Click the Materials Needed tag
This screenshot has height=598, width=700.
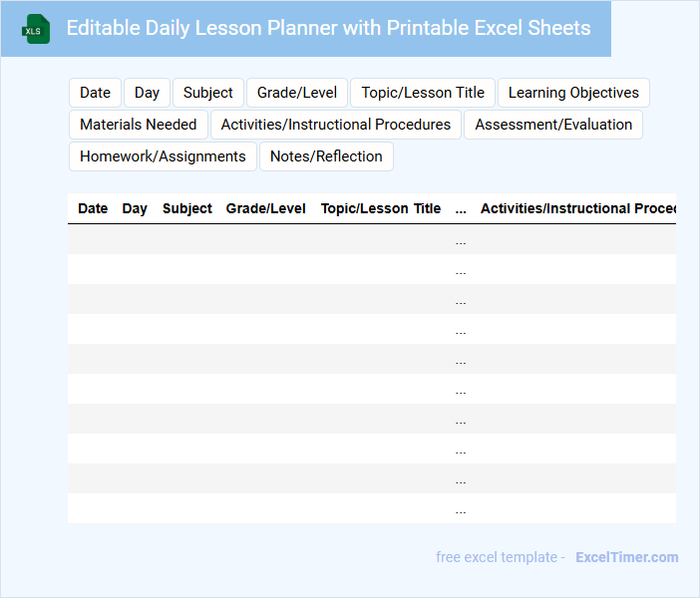coord(139,125)
